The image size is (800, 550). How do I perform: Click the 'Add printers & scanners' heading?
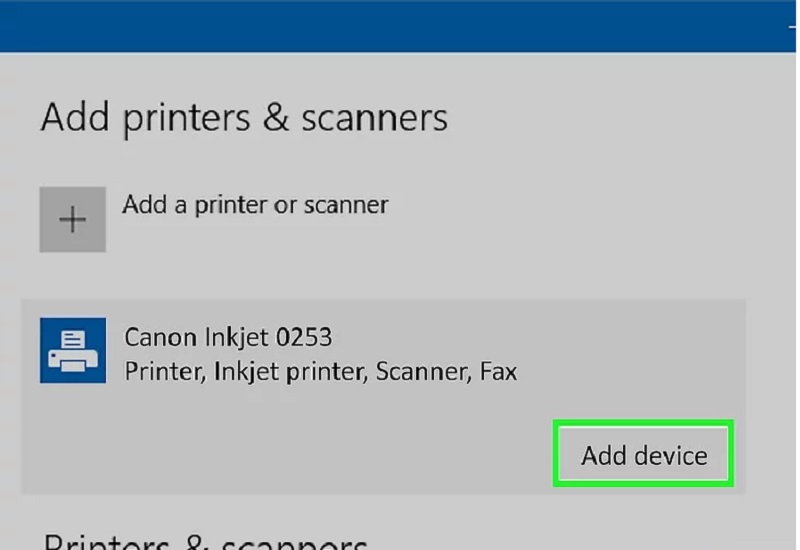(244, 118)
